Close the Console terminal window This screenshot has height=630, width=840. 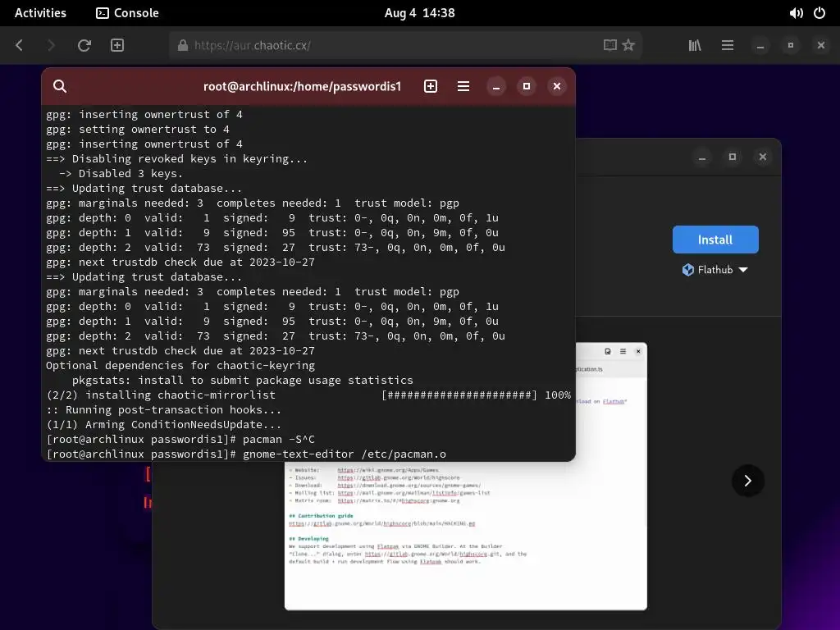(557, 86)
